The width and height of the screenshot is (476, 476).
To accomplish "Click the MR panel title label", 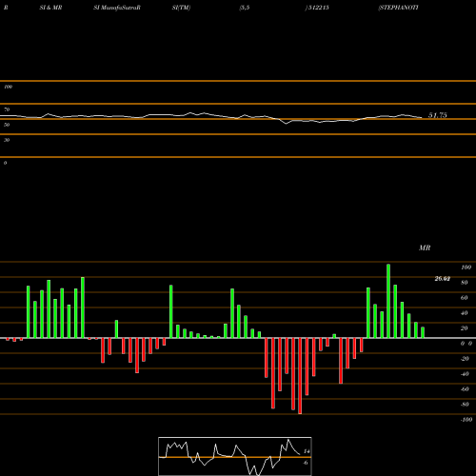I will (425, 248).
